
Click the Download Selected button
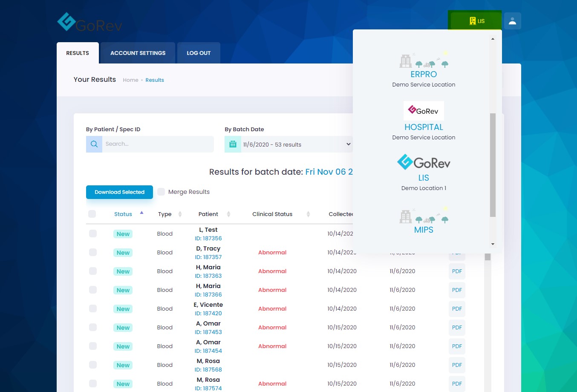119,192
